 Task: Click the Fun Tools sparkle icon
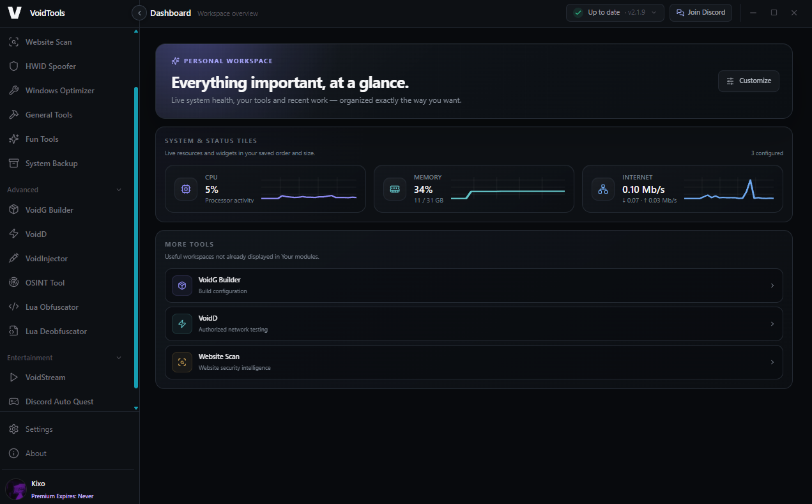click(x=13, y=139)
